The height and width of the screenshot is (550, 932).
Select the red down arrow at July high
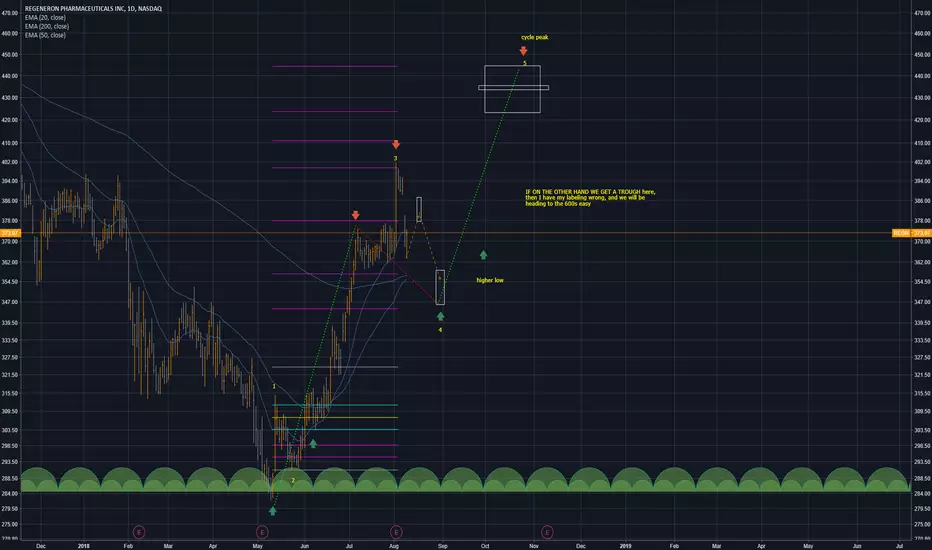355,215
